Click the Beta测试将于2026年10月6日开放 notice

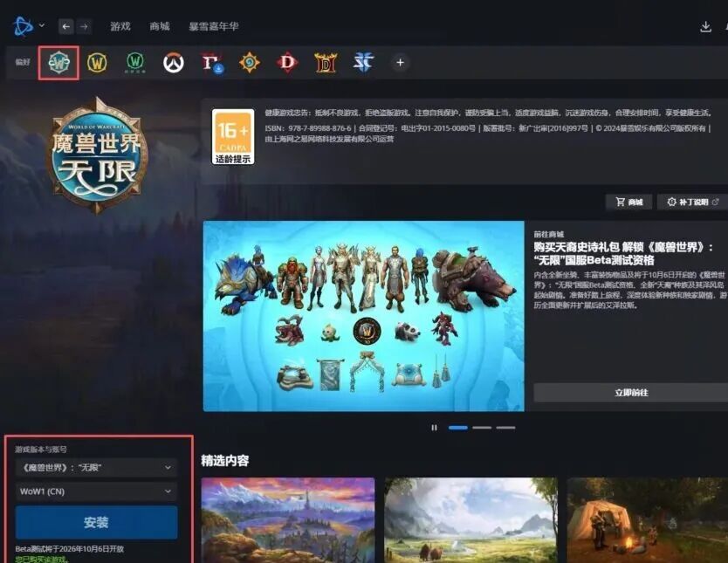point(70,549)
